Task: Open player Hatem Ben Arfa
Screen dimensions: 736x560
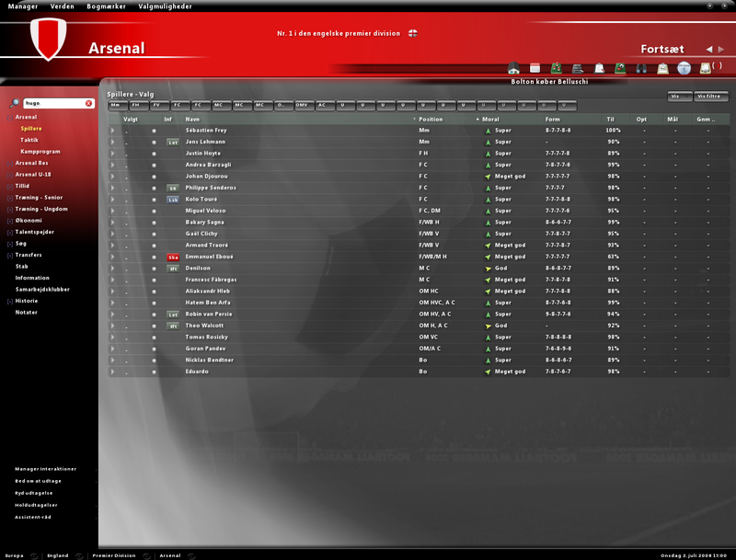Action: click(x=208, y=303)
